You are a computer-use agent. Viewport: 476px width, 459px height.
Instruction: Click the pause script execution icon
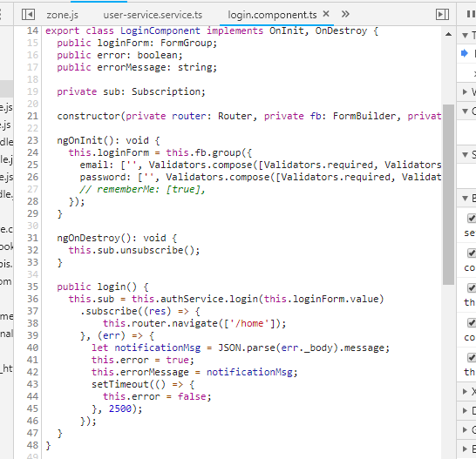[x=471, y=14]
